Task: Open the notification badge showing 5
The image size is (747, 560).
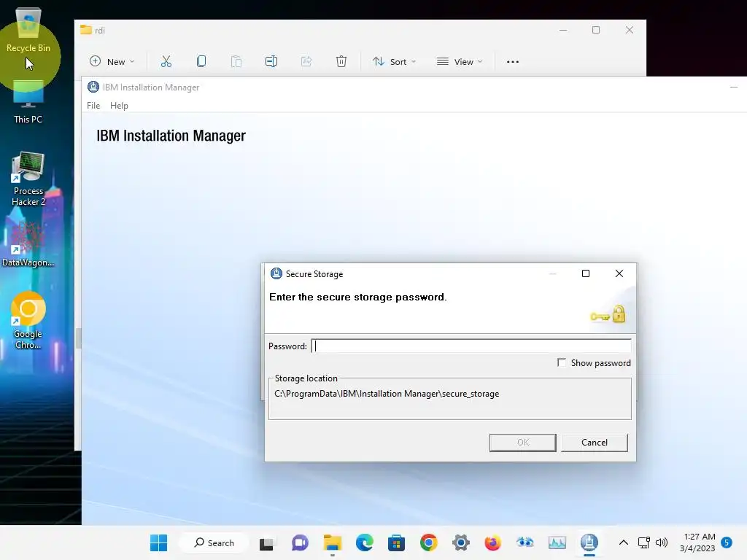Action: pos(727,542)
